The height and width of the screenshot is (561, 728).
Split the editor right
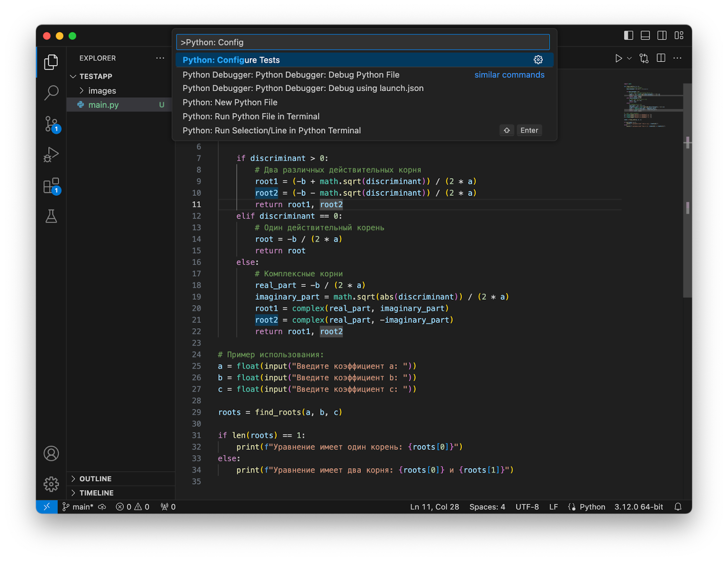(x=661, y=58)
